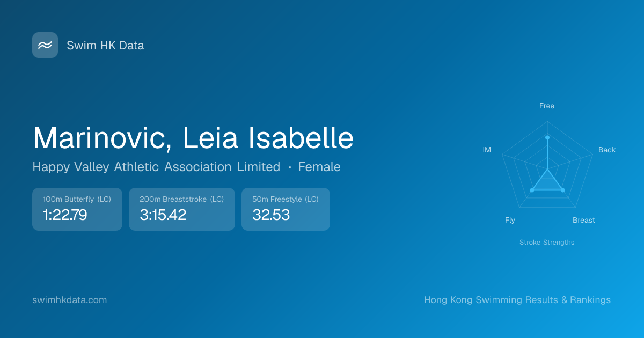Open the 100m Butterfly (LC) time card

tap(77, 209)
